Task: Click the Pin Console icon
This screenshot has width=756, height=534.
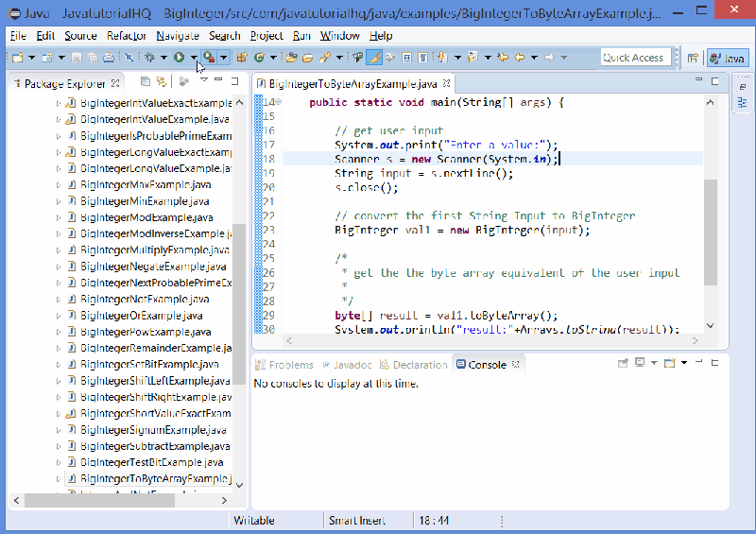Action: [623, 363]
